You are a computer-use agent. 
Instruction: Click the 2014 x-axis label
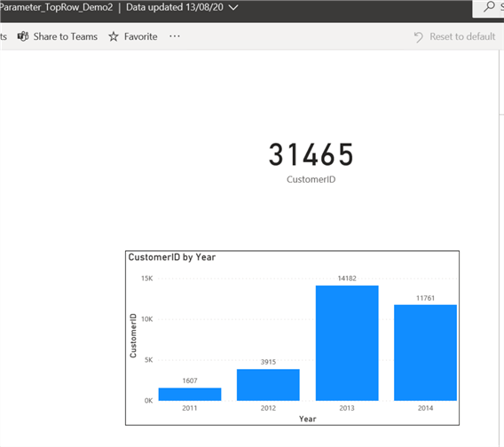[426, 408]
